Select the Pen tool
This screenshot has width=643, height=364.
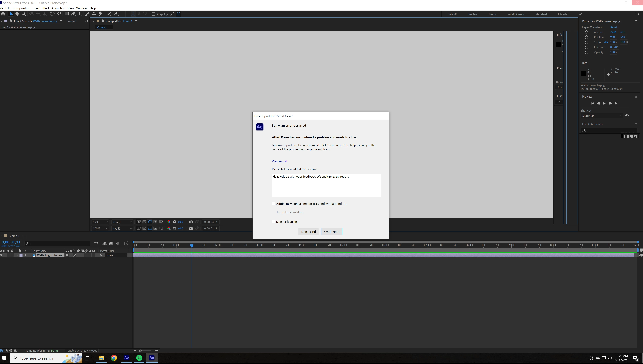click(73, 14)
